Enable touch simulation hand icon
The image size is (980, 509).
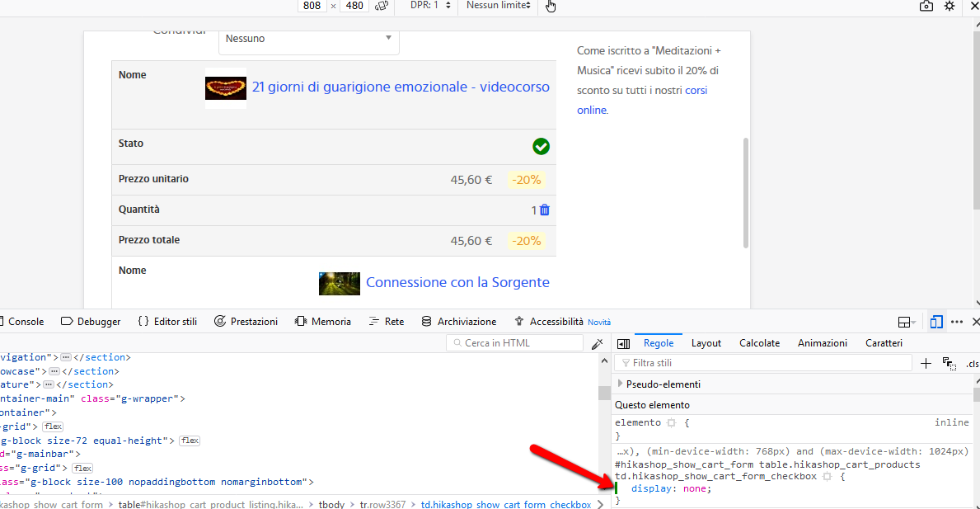[x=551, y=7]
